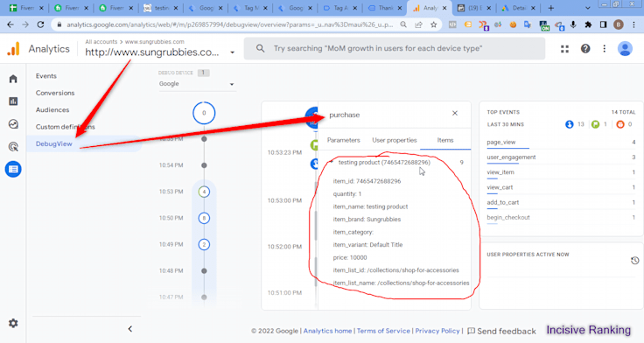Open the Explore icon in sidebar
The image size is (644, 343).
pyautogui.click(x=13, y=123)
